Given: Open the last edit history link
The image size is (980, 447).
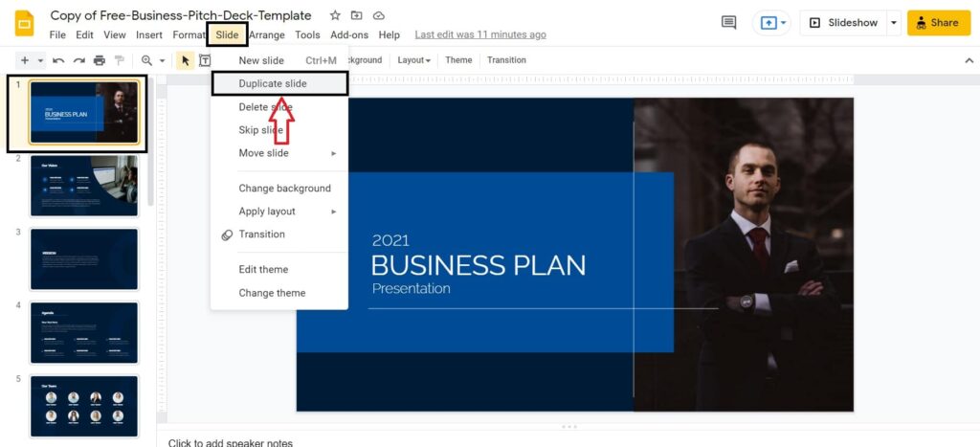Looking at the screenshot, I should pos(480,35).
